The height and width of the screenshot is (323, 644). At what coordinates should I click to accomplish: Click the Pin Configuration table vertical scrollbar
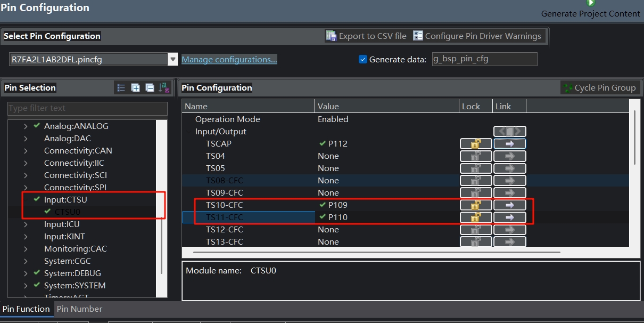click(x=634, y=138)
